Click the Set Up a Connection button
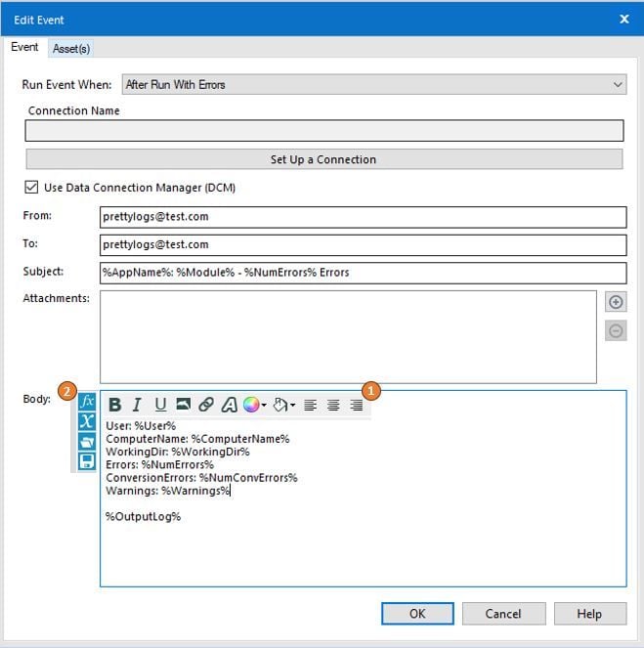The image size is (644, 648). [x=323, y=159]
